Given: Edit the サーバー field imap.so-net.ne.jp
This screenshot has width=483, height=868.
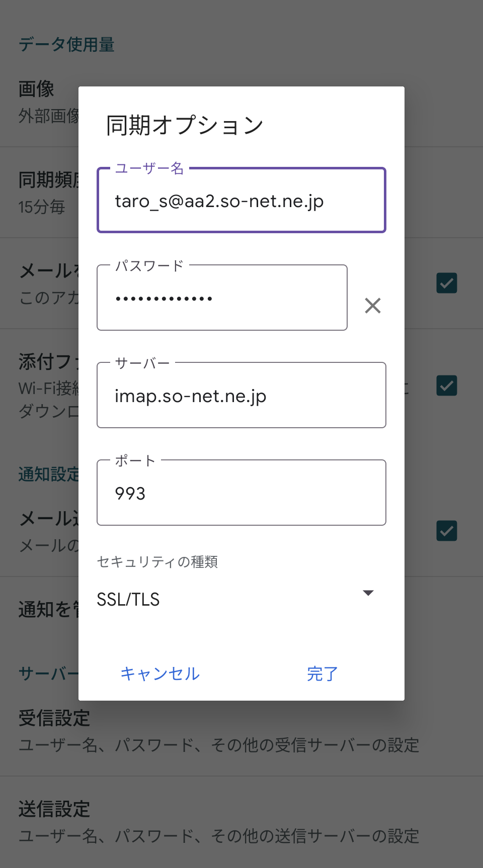Looking at the screenshot, I should click(x=242, y=396).
